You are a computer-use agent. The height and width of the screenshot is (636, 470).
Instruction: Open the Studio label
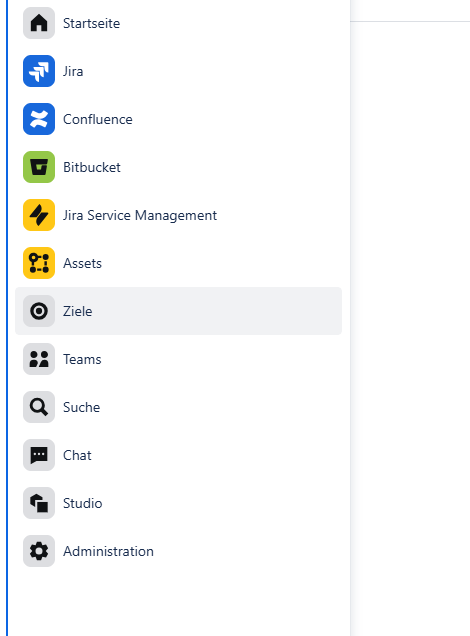tap(82, 503)
